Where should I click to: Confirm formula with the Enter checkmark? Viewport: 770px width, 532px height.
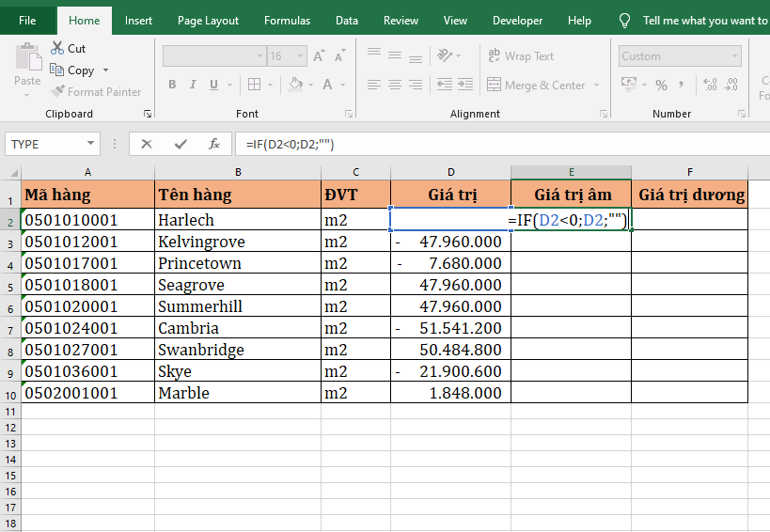[x=181, y=144]
